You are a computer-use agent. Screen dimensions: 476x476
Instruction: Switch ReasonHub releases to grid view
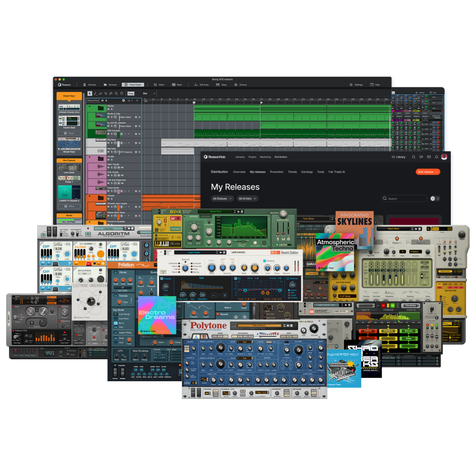tap(433, 198)
